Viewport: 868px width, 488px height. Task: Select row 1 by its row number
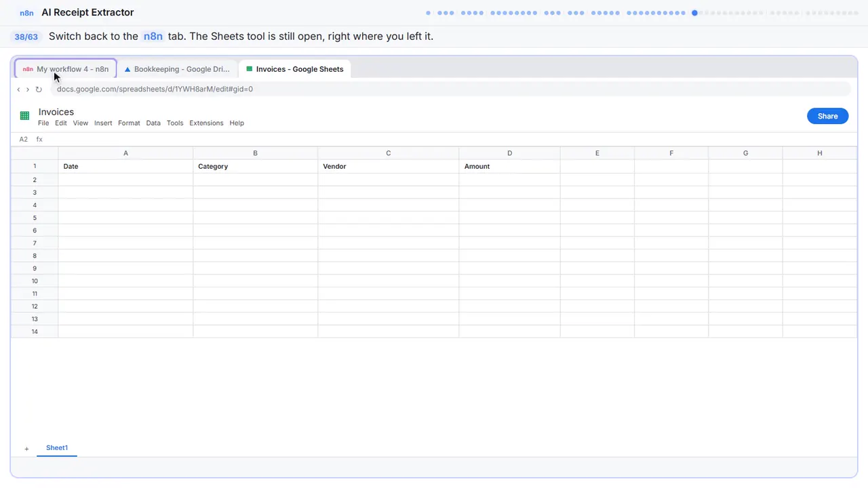35,166
